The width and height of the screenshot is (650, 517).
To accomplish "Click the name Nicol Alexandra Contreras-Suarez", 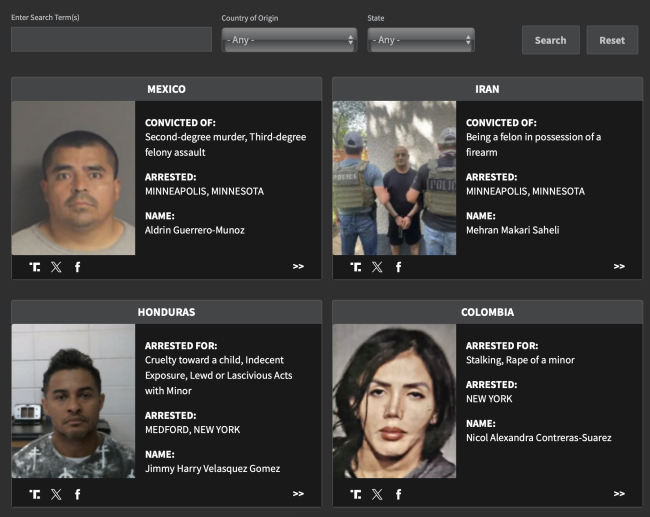I will point(539,438).
